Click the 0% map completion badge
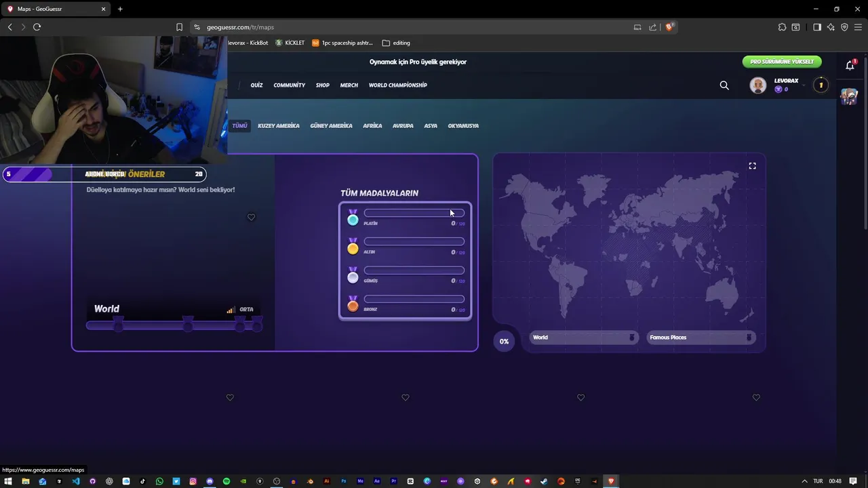The image size is (868, 488). [x=504, y=342]
